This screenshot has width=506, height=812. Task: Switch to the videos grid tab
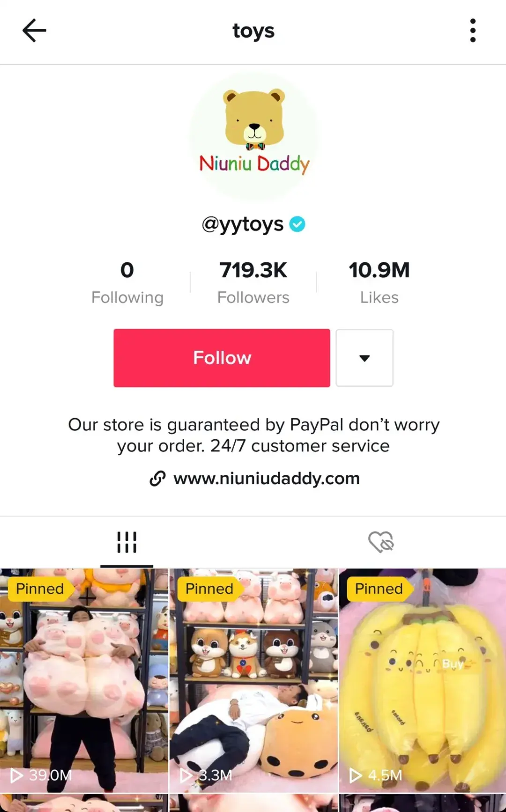click(x=126, y=542)
